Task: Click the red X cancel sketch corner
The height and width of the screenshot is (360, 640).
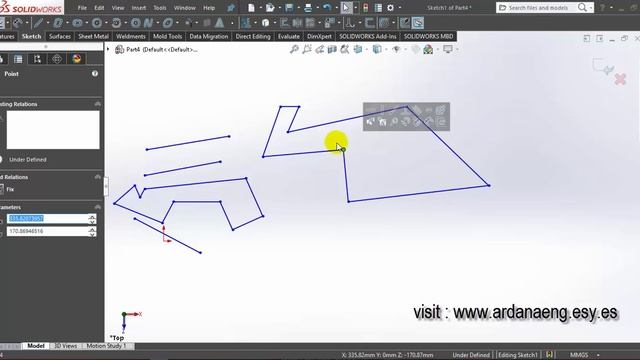Action: [x=620, y=79]
